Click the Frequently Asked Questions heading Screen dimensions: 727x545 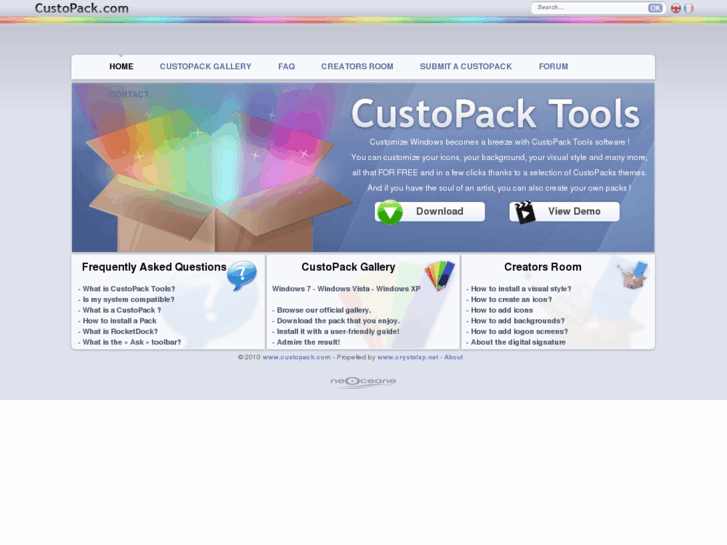pyautogui.click(x=154, y=267)
